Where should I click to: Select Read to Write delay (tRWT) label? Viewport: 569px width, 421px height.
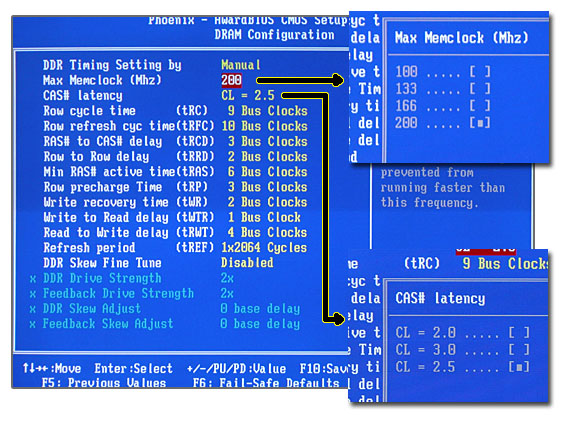click(x=129, y=233)
